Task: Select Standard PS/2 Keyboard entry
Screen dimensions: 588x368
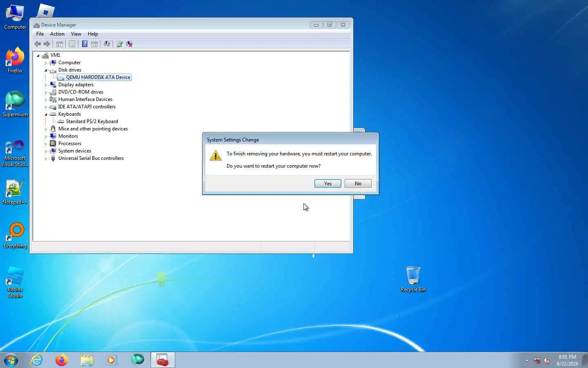Action: pos(92,121)
